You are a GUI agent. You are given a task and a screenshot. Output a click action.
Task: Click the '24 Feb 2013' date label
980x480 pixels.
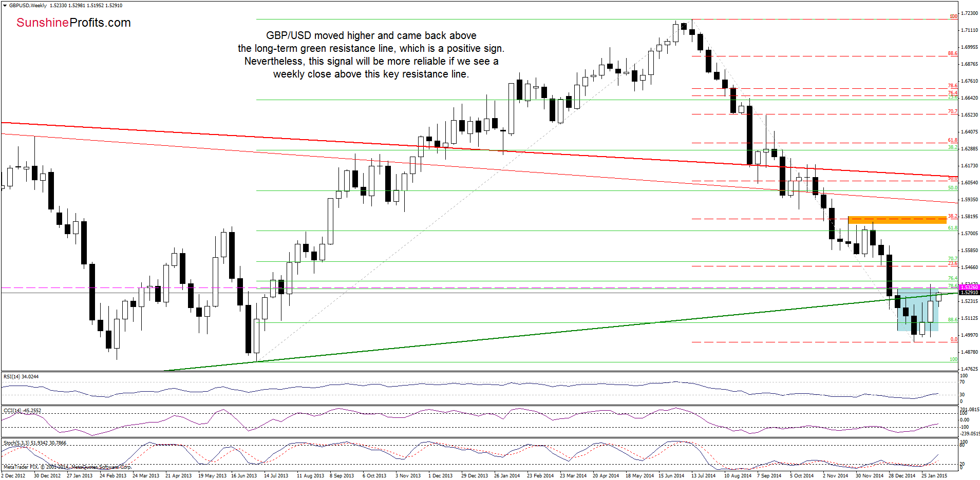pyautogui.click(x=113, y=476)
